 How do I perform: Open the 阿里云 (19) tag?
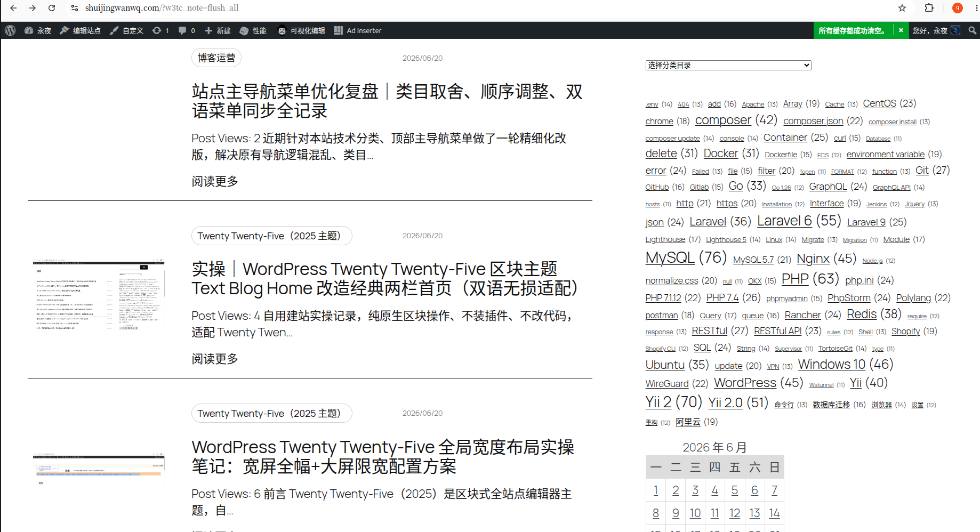[688, 422]
